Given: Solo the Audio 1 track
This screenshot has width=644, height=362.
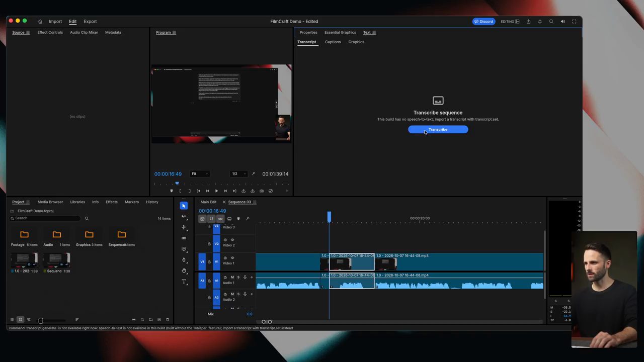Looking at the screenshot, I should 238,278.
